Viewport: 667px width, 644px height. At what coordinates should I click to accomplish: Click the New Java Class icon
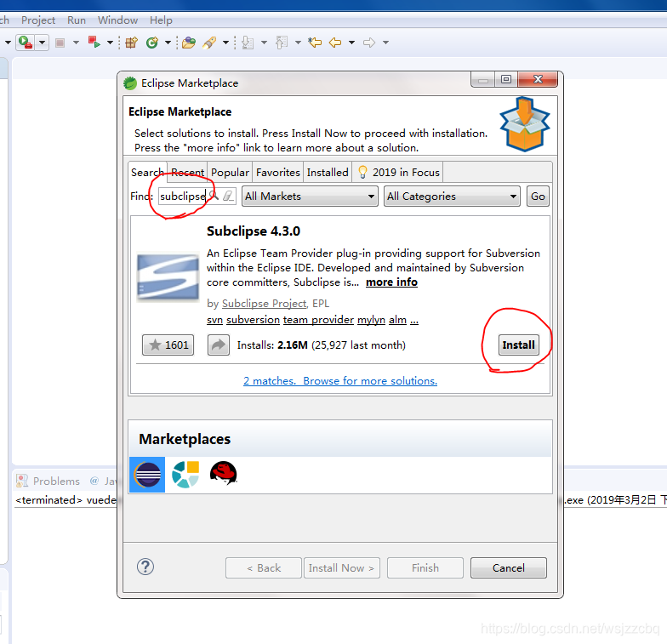coord(151,43)
